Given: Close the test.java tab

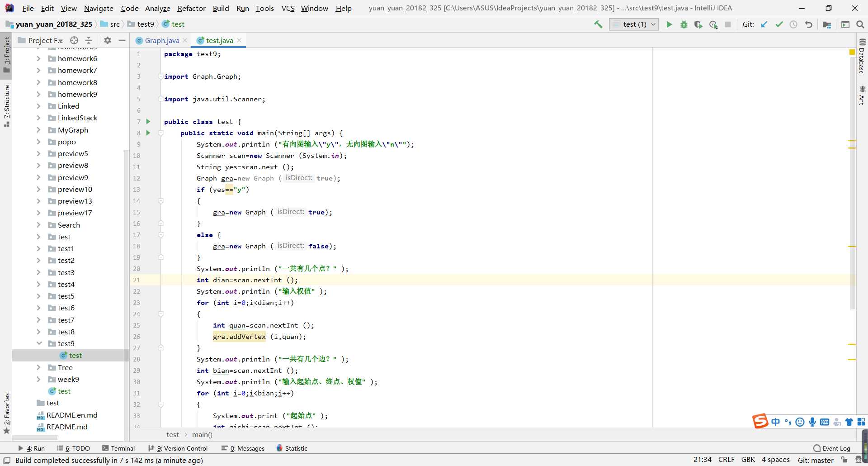Looking at the screenshot, I should (239, 40).
